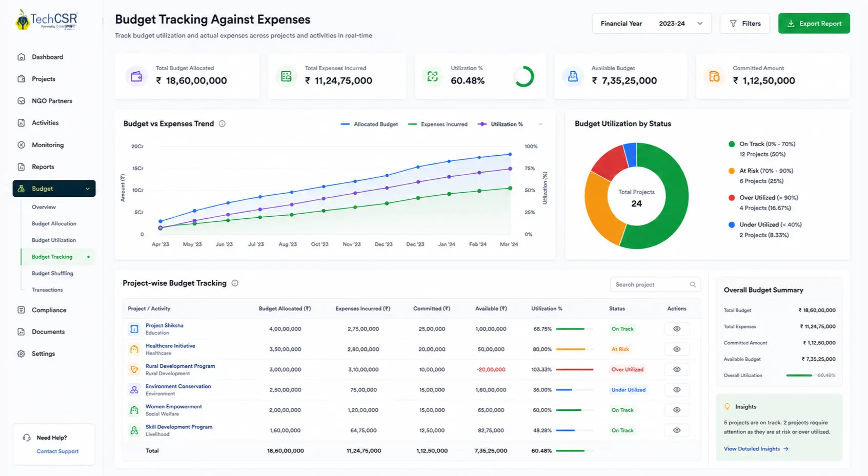Click the Healthcare Initiative row icon

pos(134,349)
